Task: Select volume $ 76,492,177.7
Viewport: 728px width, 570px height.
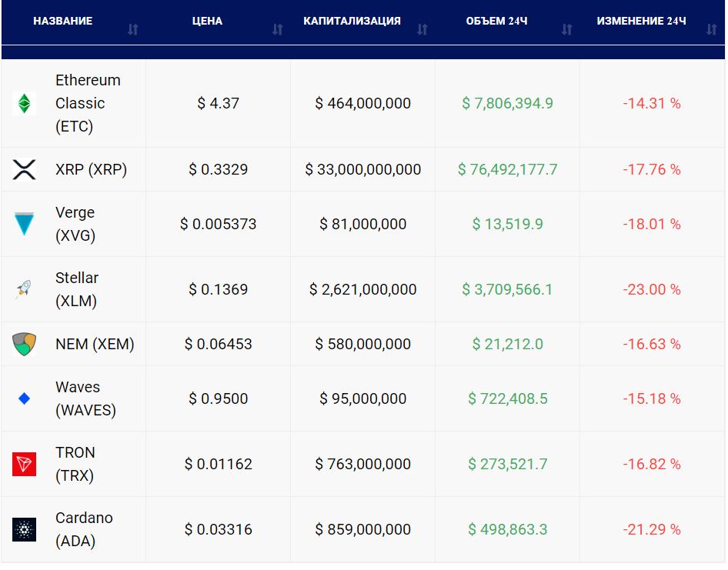Action: tap(507, 169)
